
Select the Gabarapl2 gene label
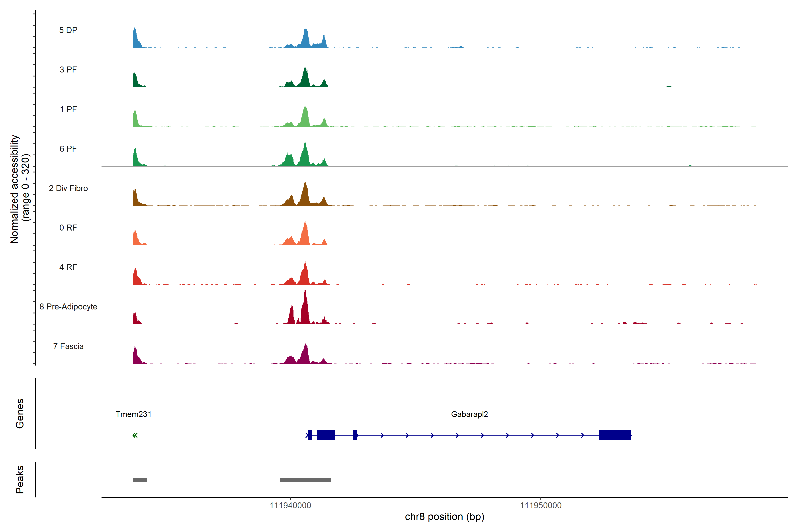click(469, 414)
